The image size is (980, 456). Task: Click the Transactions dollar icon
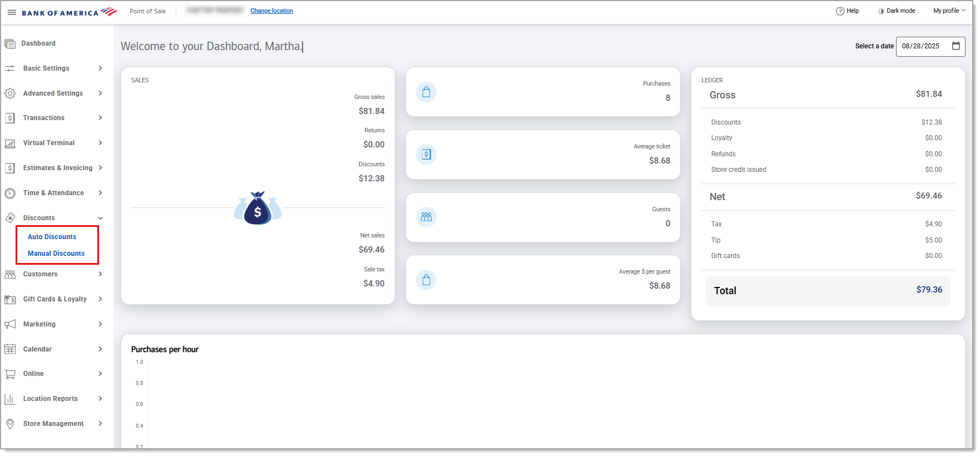click(10, 118)
